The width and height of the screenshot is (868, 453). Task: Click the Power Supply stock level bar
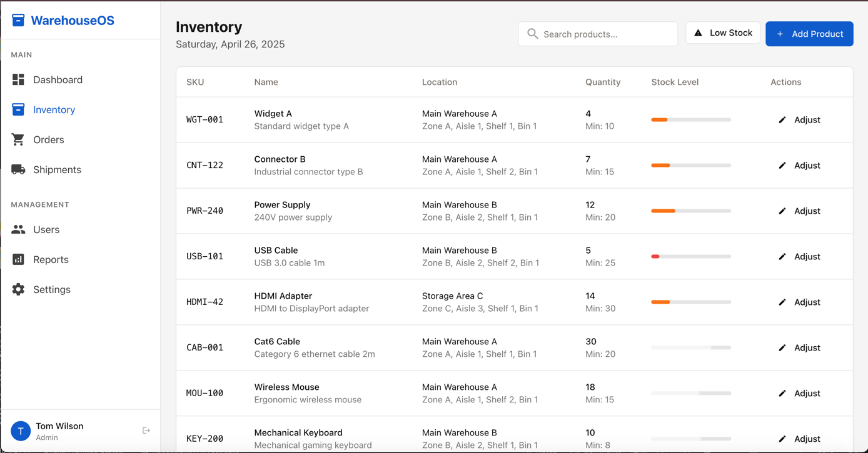[x=691, y=211]
